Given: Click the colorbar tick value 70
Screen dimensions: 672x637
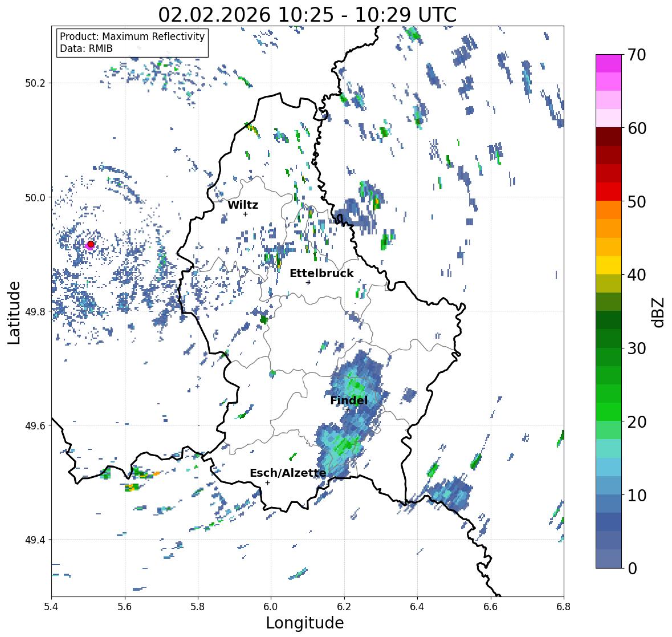Looking at the screenshot, I should (637, 55).
